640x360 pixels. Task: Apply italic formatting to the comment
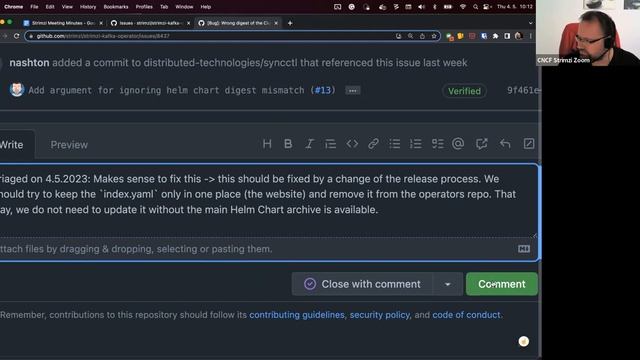pos(309,144)
